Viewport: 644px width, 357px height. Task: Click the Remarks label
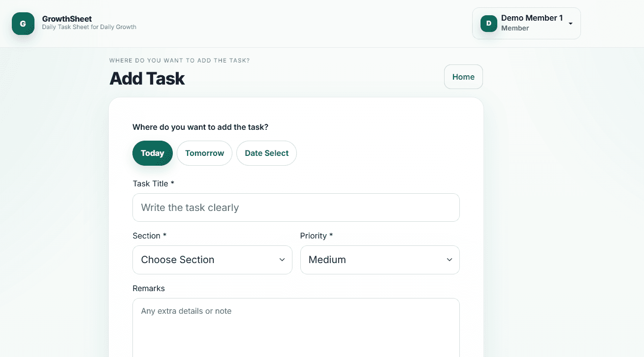[149, 288]
